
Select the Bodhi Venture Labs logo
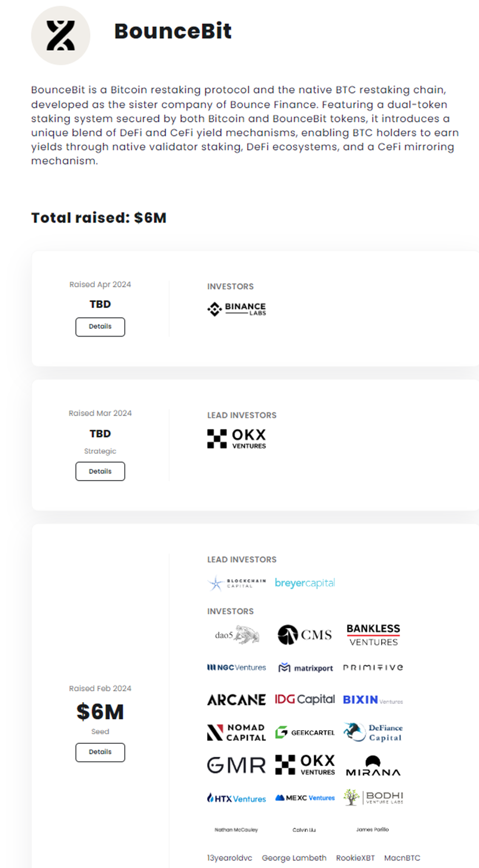coord(373,798)
